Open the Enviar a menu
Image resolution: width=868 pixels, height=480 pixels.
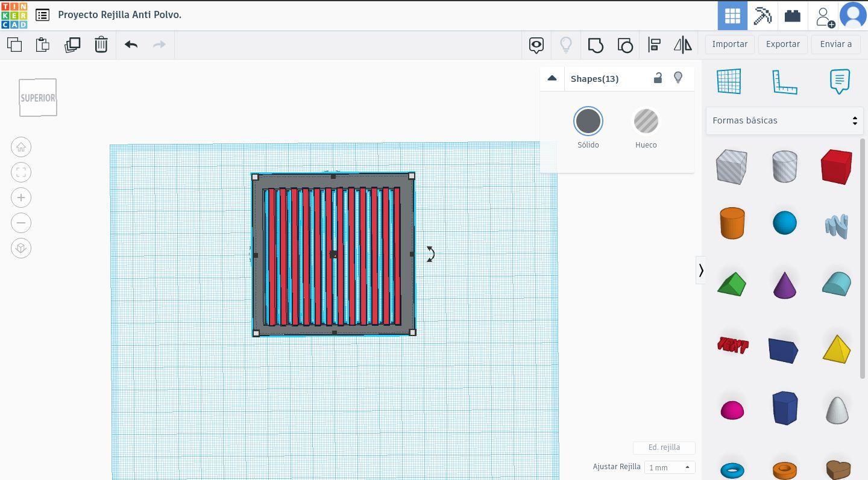coord(835,44)
